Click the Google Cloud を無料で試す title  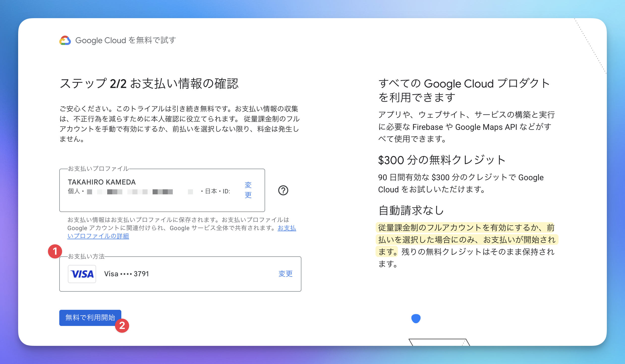pos(126,40)
